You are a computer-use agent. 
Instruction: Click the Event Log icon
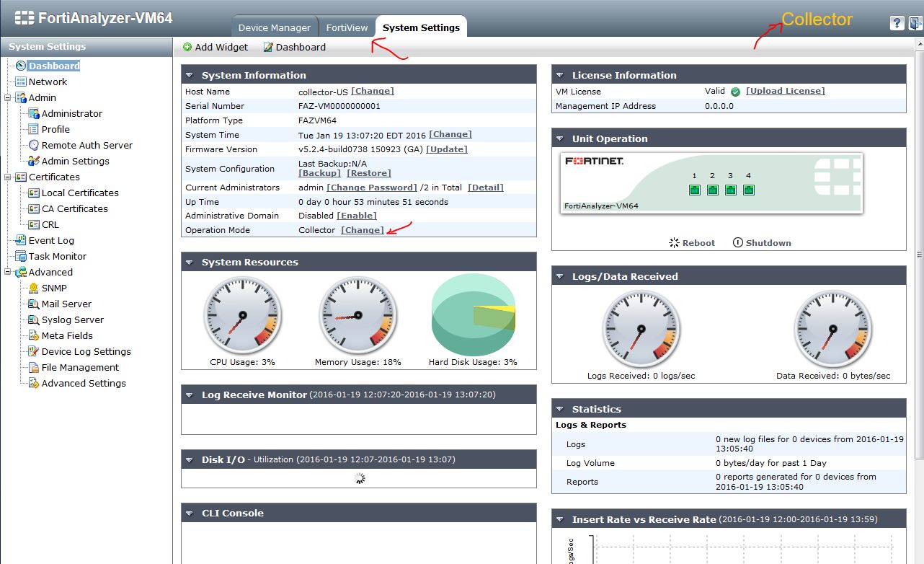(x=20, y=240)
